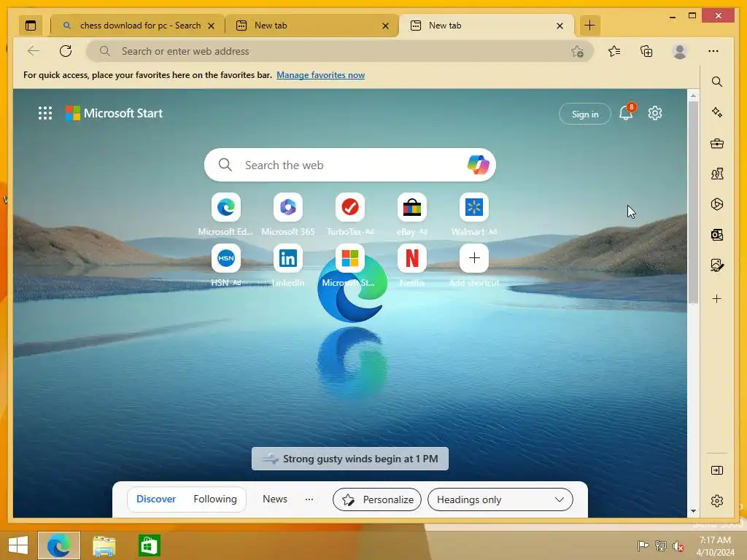The image size is (747, 560).
Task: Click the Search the web box
Action: click(349, 165)
